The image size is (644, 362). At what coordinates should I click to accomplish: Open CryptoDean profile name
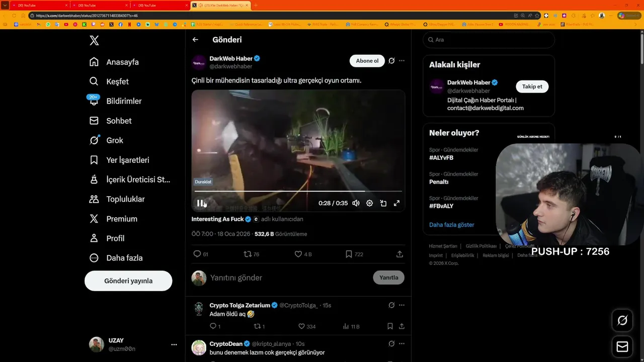pos(226,344)
